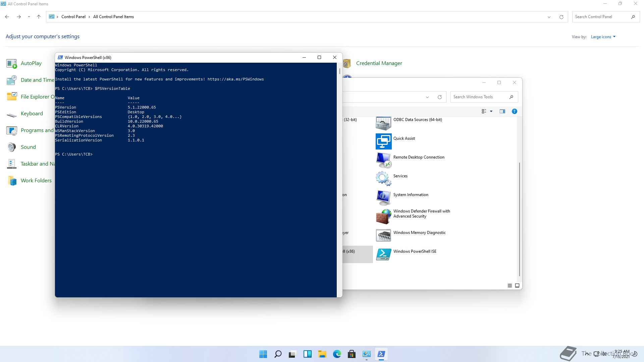The width and height of the screenshot is (644, 362).
Task: Maximize the Windows PowerShell (x86) window
Action: [319, 58]
